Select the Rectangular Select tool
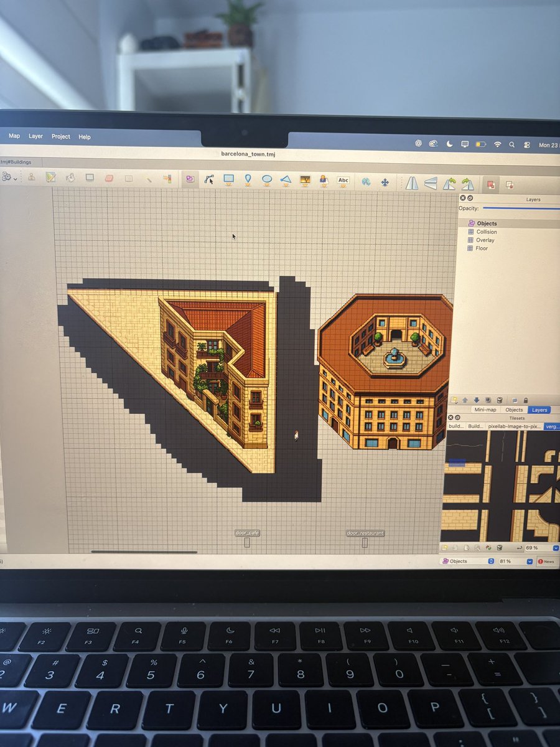 [129, 178]
